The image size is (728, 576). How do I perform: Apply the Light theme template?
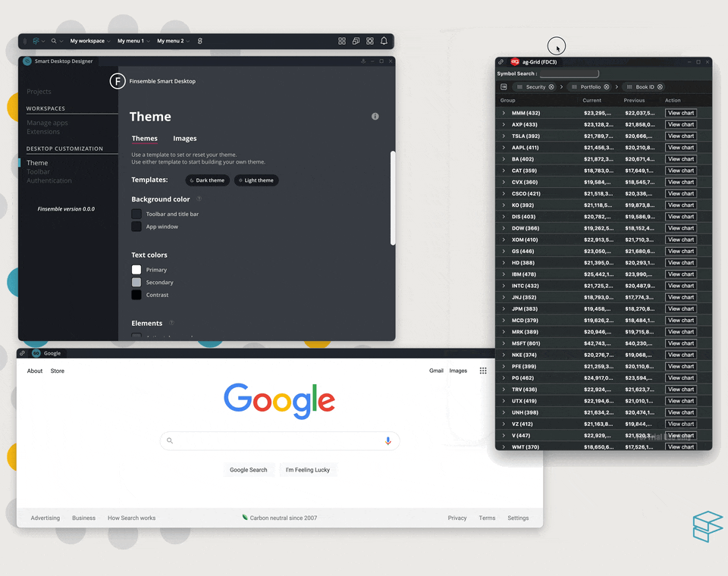coord(256,180)
